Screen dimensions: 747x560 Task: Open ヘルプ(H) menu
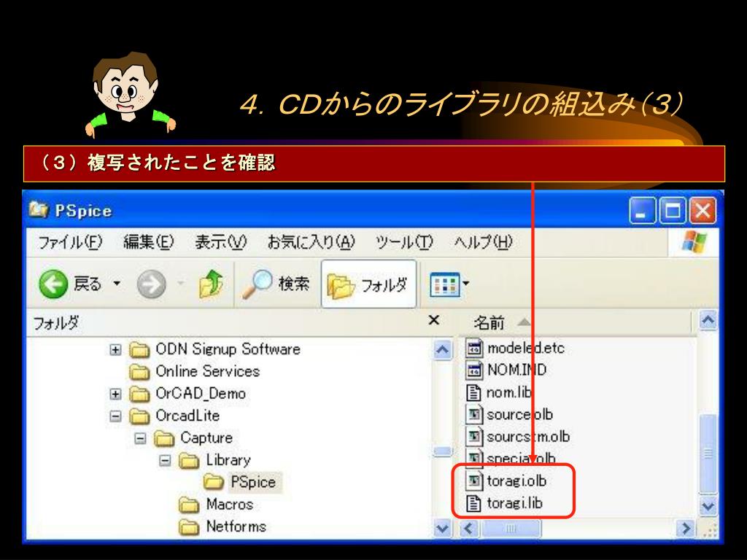(483, 242)
